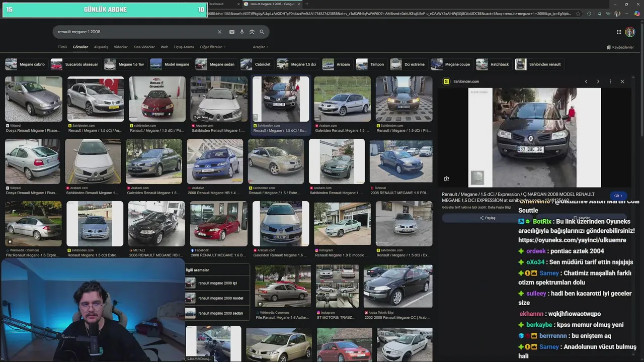Start voice search with the microphone icon

point(242,32)
